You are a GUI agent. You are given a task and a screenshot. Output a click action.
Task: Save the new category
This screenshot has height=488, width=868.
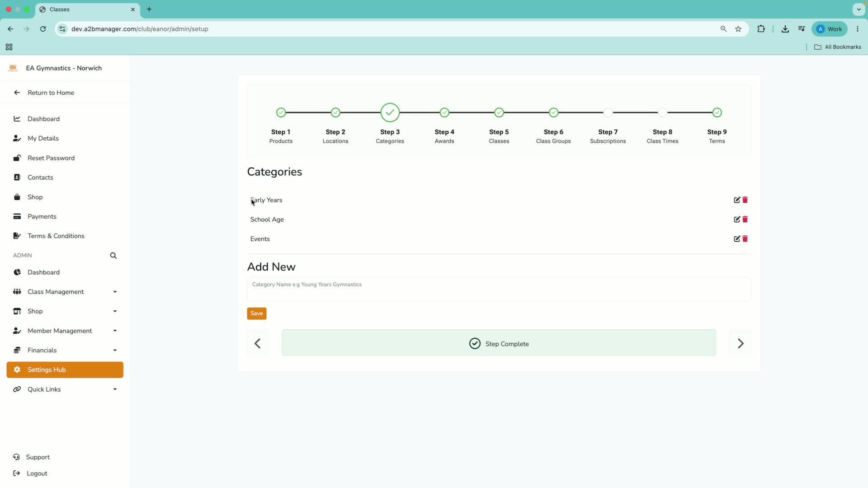click(257, 313)
